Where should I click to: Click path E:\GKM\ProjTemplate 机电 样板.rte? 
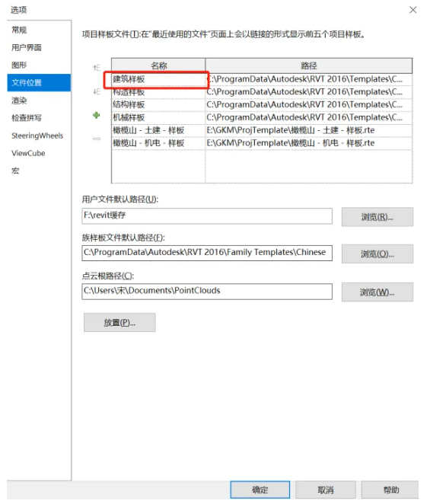[x=309, y=143]
